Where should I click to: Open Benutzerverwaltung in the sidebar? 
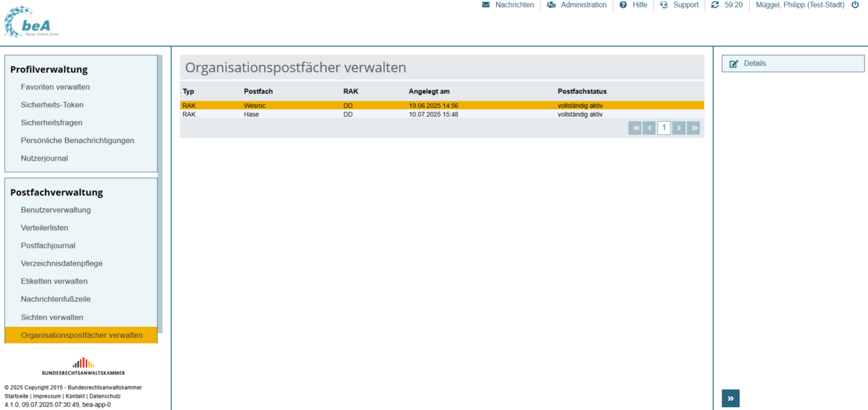click(x=55, y=210)
